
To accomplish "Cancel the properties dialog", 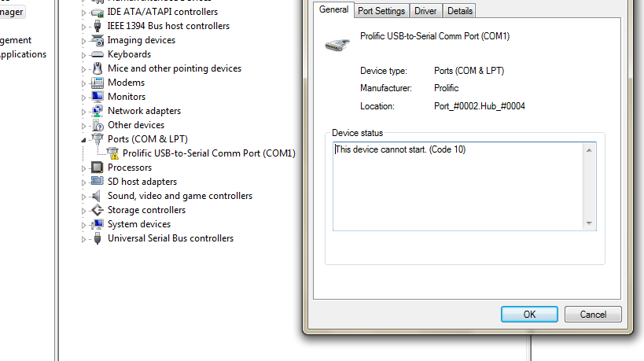I will click(x=593, y=314).
